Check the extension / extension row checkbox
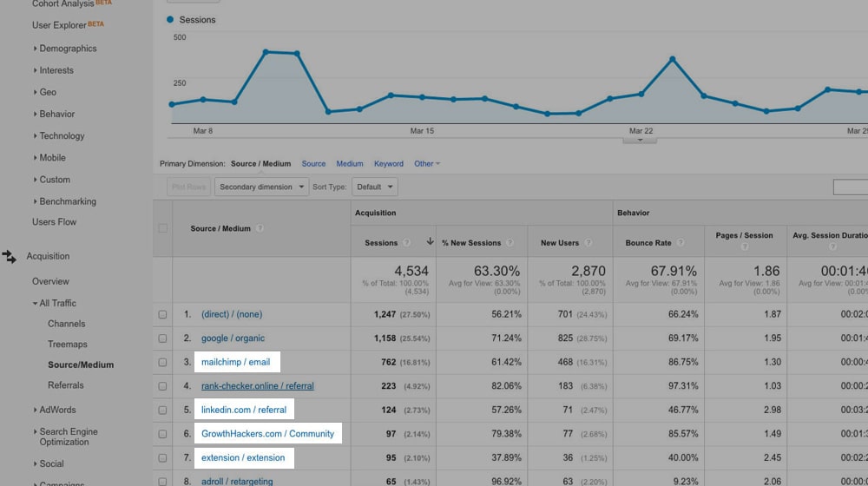Image resolution: width=868 pixels, height=486 pixels. point(163,457)
